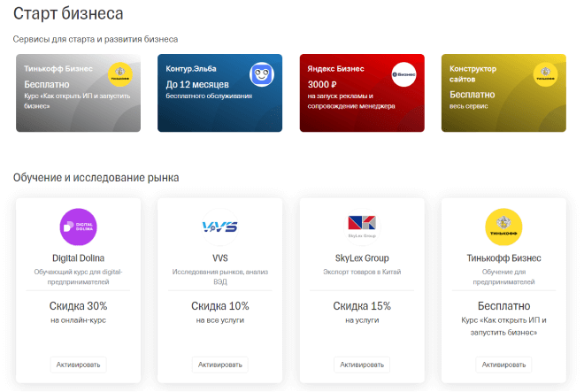Image resolution: width=584 pixels, height=392 pixels.
Task: Select the Скидка 10% offer text
Action: 219,305
